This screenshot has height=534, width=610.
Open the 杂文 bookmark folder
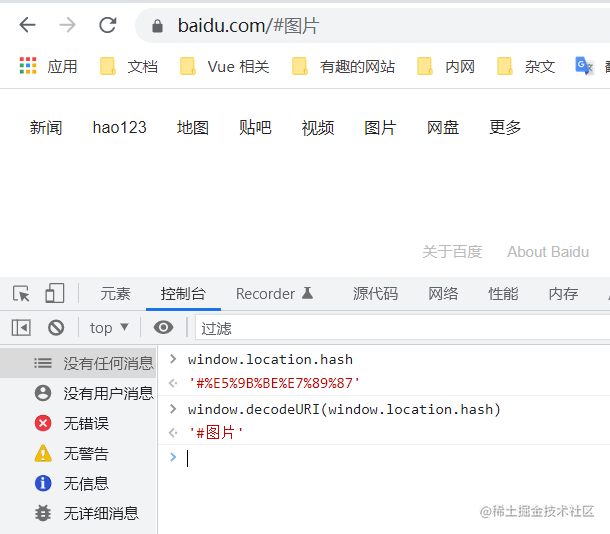tap(526, 66)
